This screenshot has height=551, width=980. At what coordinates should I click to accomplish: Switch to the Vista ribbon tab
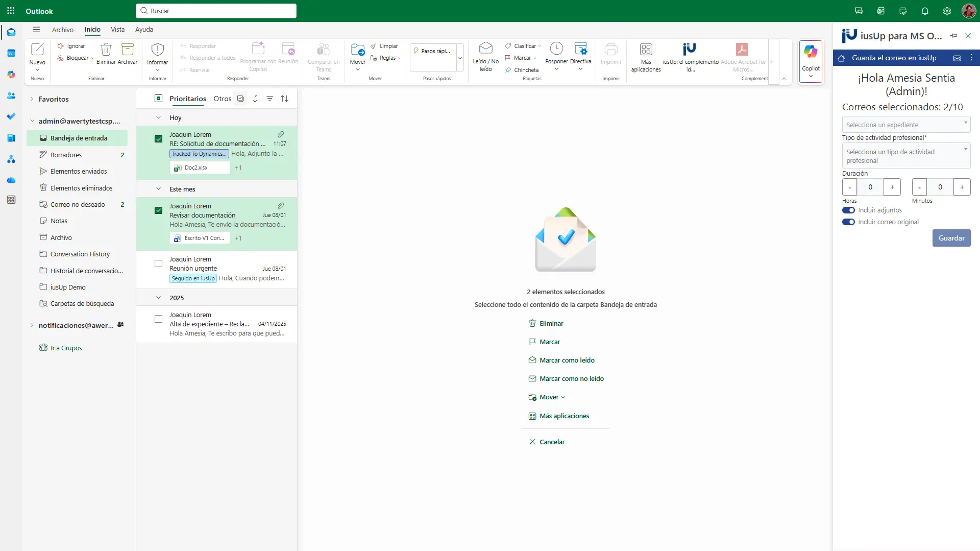point(117,30)
